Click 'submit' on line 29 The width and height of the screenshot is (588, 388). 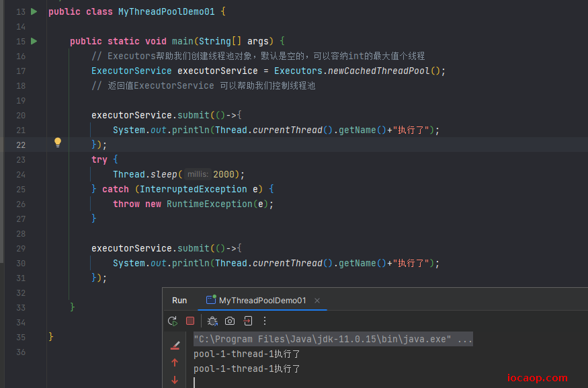point(193,248)
